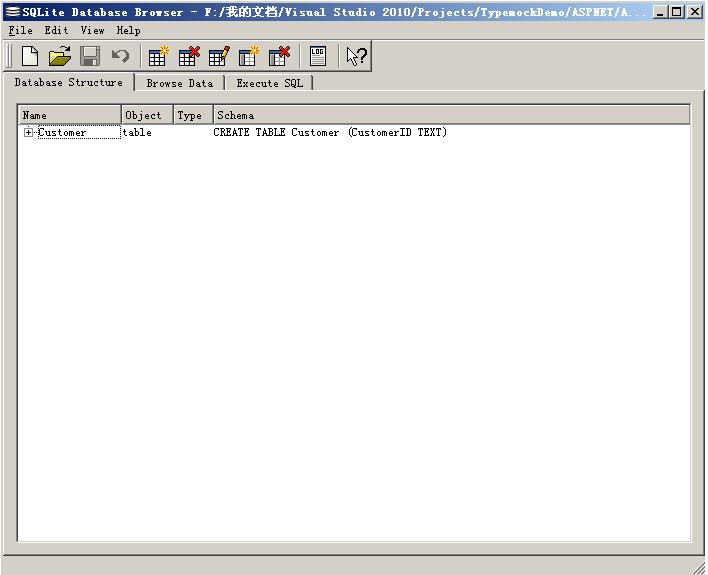
Task: Open the Help menu
Action: tap(128, 31)
